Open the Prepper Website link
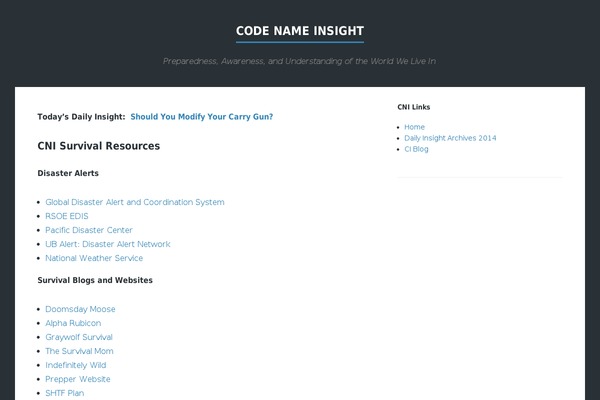600x400 pixels. pos(78,379)
